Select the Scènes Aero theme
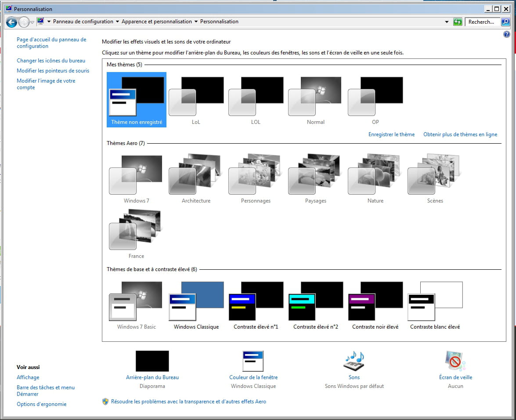 click(435, 178)
